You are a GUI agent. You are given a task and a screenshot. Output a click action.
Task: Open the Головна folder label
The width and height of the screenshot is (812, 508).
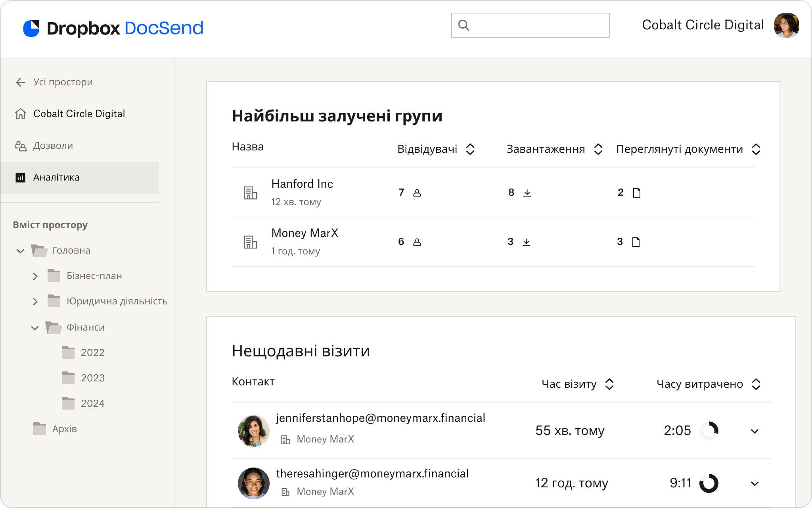(71, 250)
